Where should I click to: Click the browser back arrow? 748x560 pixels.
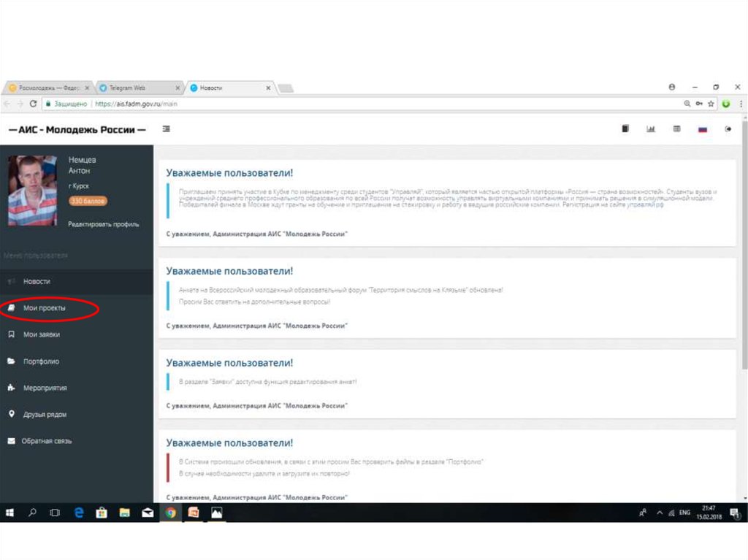coord(7,104)
